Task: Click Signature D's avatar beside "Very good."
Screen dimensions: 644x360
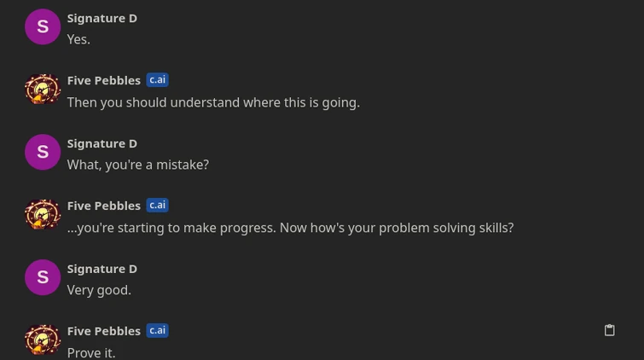Action: (x=43, y=278)
